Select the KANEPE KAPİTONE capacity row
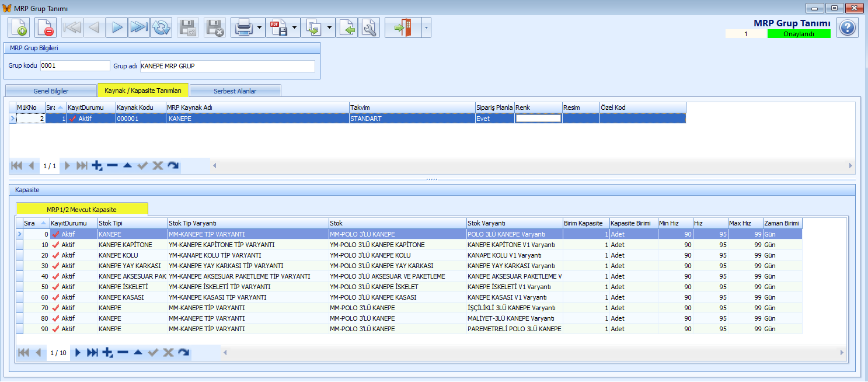This screenshot has height=382, width=868. [409, 245]
